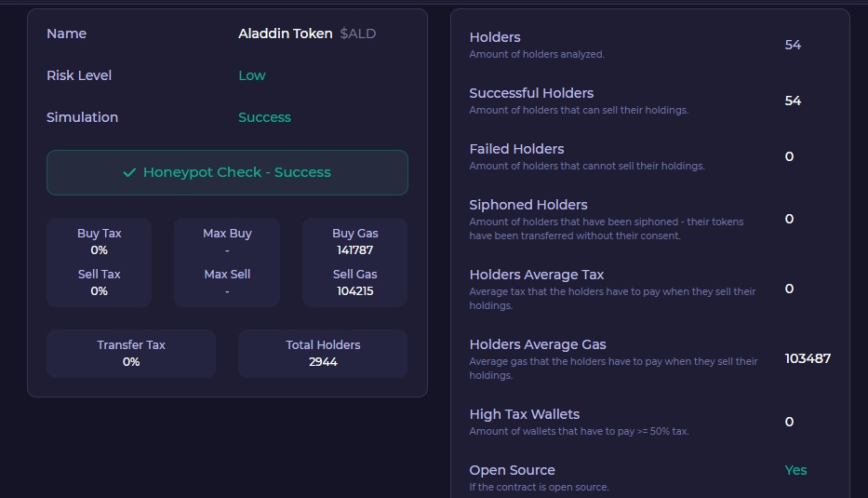Click the Sell Gas label
868x498 pixels.
[x=354, y=275]
